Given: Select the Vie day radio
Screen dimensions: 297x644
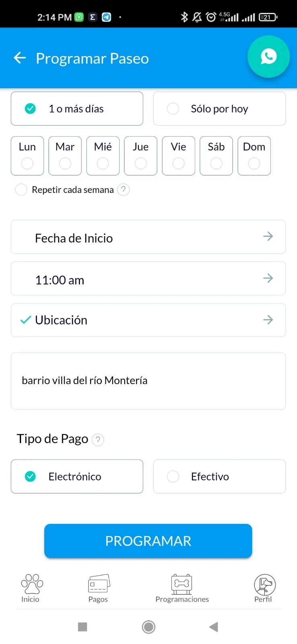Looking at the screenshot, I should click(x=178, y=163).
